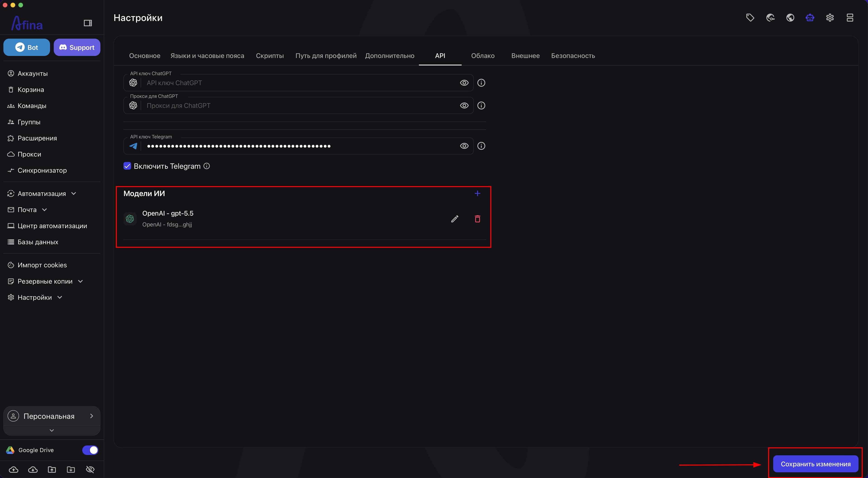The image size is (868, 478).
Task: Open the Support button
Action: pos(77,47)
